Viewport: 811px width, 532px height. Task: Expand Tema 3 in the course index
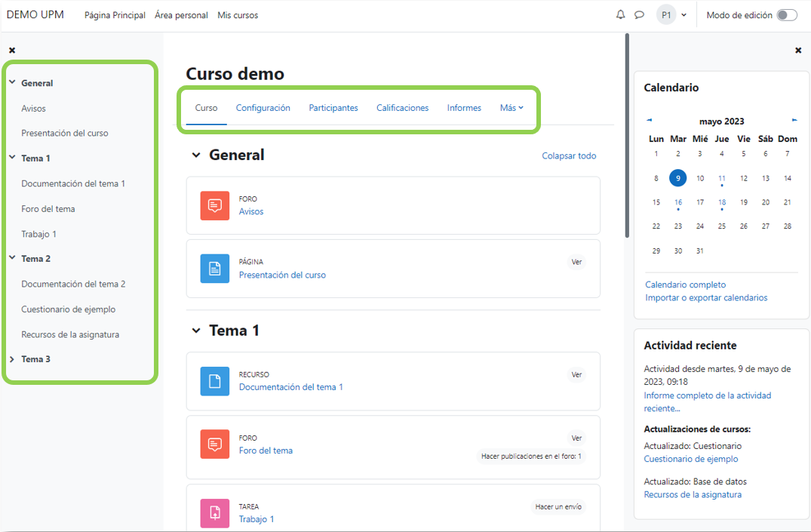click(x=14, y=358)
